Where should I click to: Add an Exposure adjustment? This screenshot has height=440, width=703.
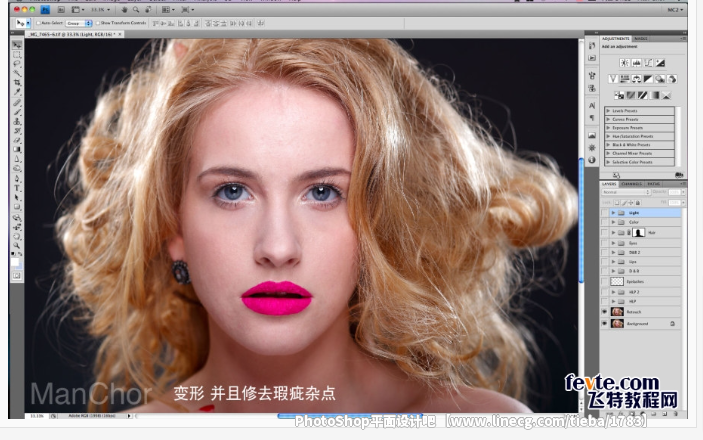(660, 63)
